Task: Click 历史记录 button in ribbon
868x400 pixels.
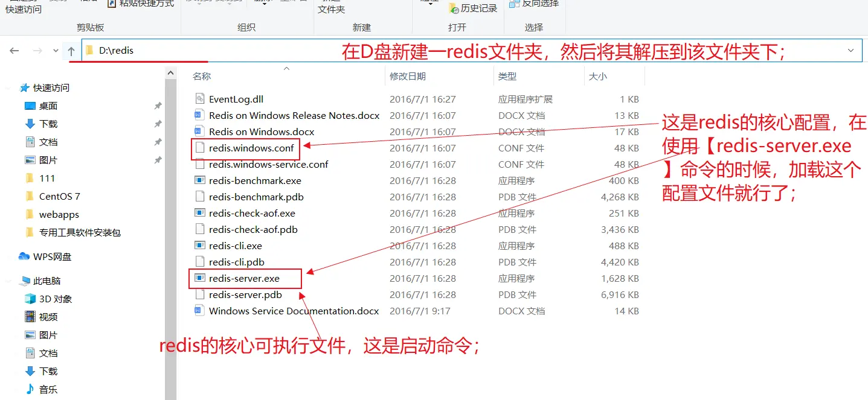Action: click(473, 8)
